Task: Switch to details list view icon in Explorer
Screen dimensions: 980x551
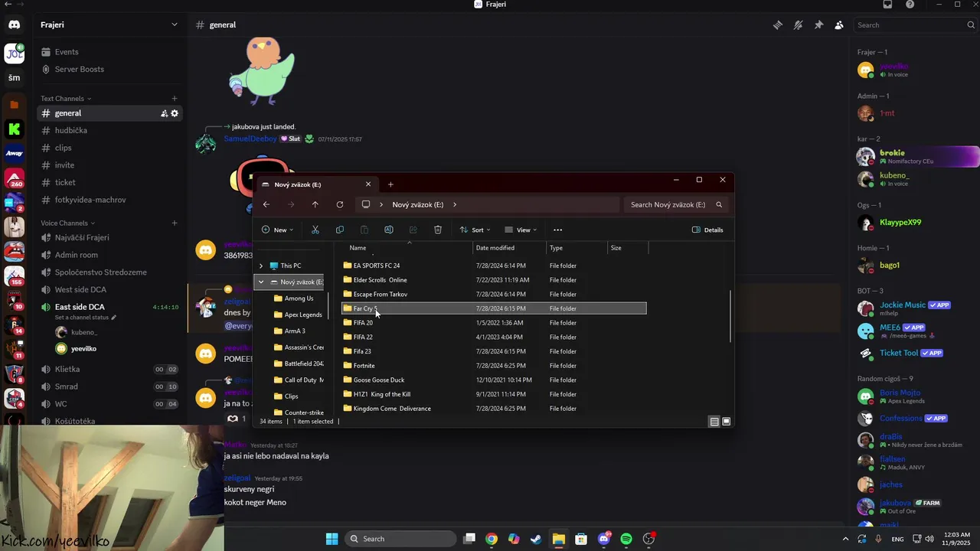Action: pos(714,422)
